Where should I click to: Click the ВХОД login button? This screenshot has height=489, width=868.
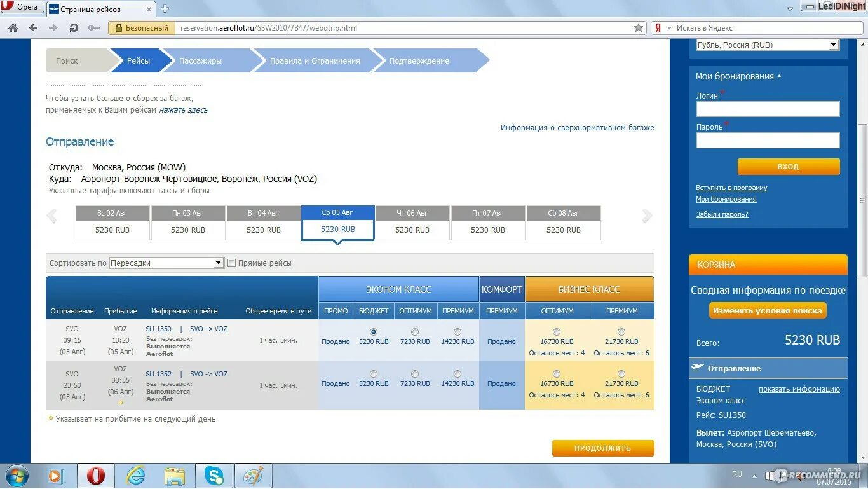(x=789, y=167)
